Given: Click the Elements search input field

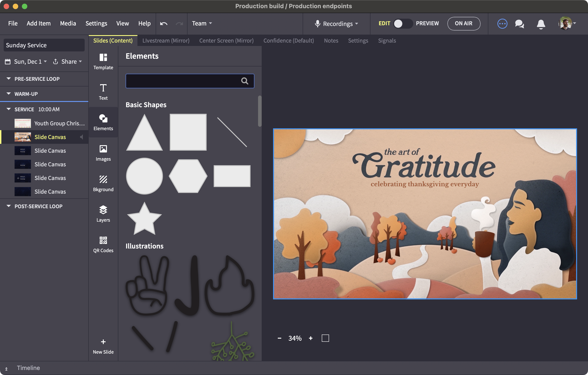Looking at the screenshot, I should 183,81.
